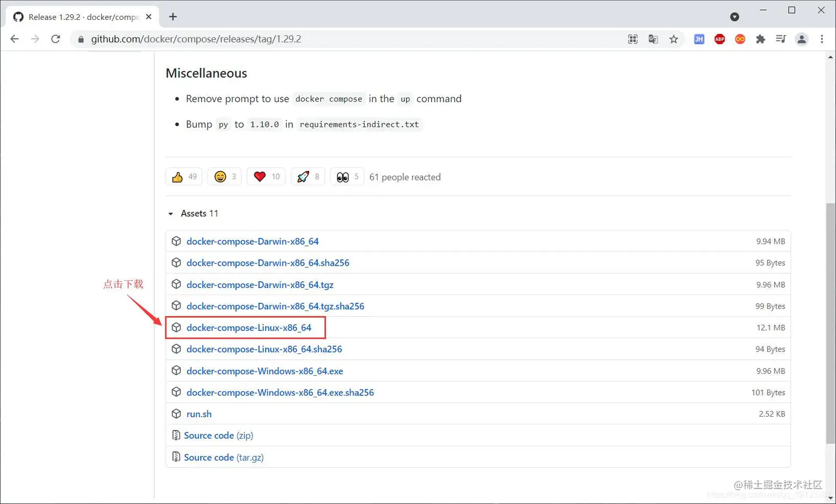
Task: Click package icon beside run.sh
Action: [176, 414]
